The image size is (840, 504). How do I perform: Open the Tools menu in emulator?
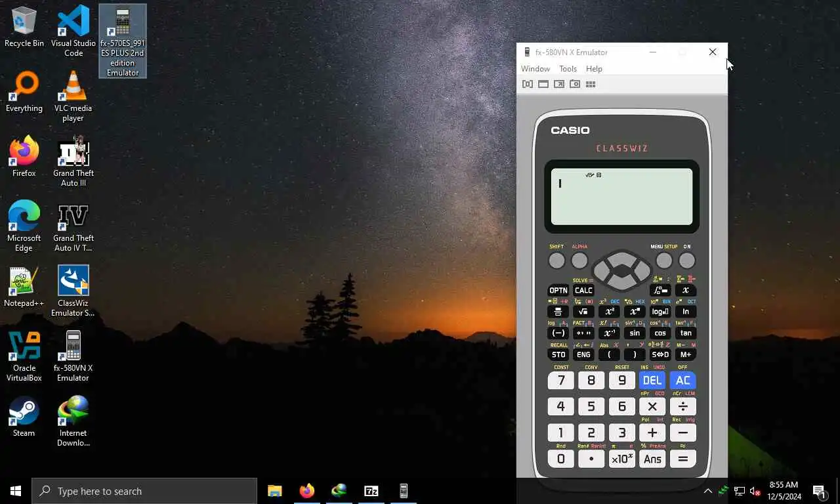568,69
